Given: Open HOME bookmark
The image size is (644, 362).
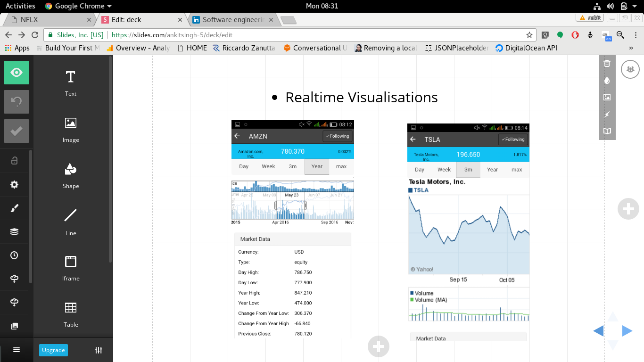Looking at the screenshot, I should 192,48.
